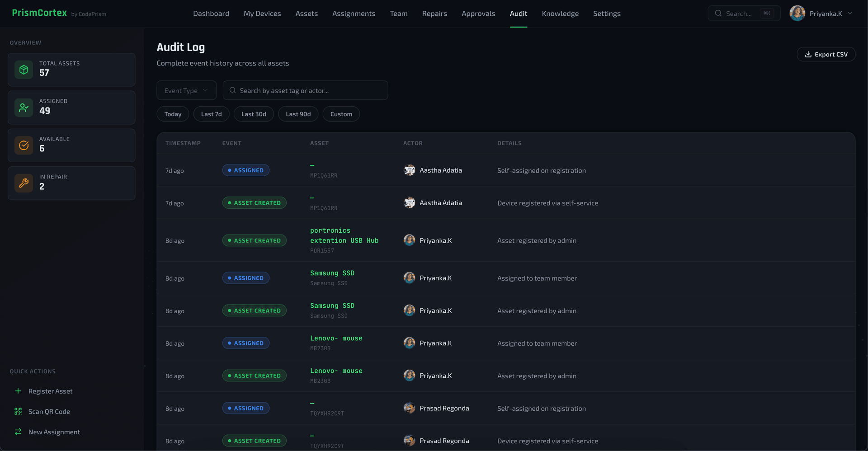Screen dimensions: 868x451
Task: Open the In Repair 2 card
Action: [71, 183]
